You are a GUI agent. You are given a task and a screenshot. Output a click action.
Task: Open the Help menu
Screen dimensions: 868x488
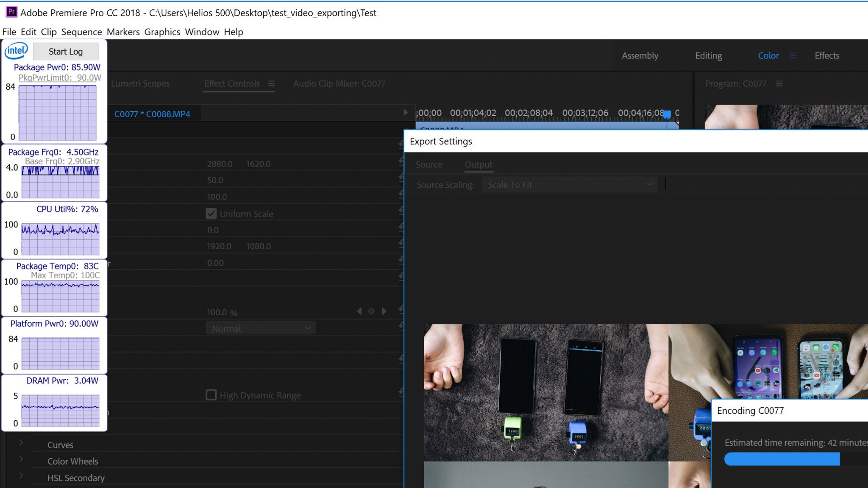pos(234,32)
